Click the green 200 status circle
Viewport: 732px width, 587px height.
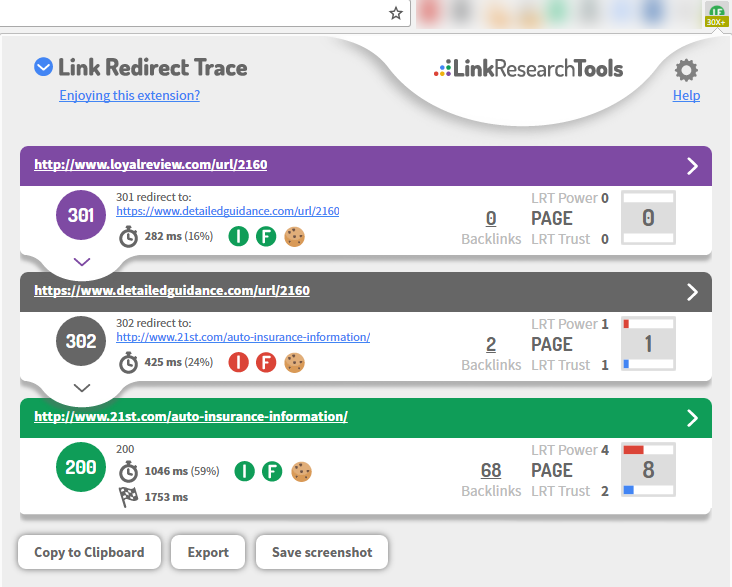(81, 467)
